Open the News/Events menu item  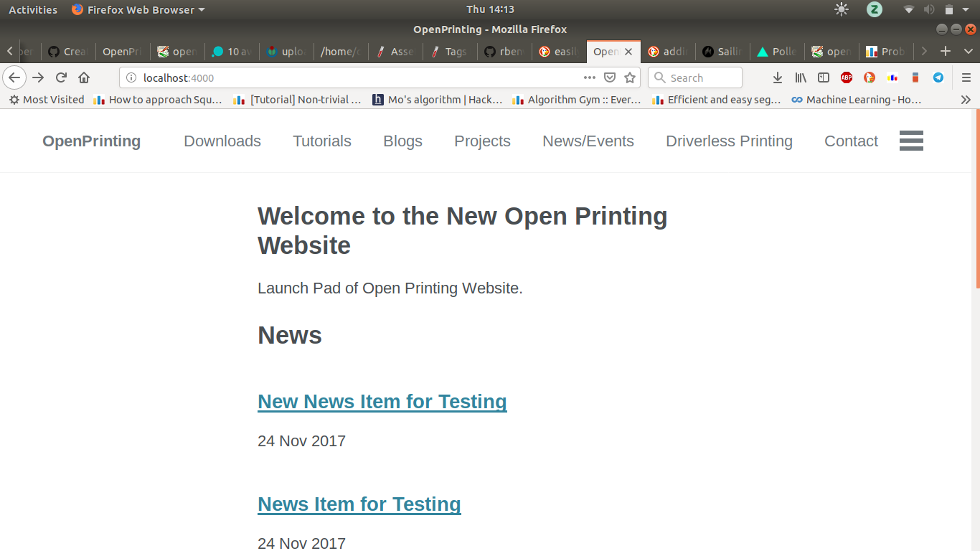(588, 141)
